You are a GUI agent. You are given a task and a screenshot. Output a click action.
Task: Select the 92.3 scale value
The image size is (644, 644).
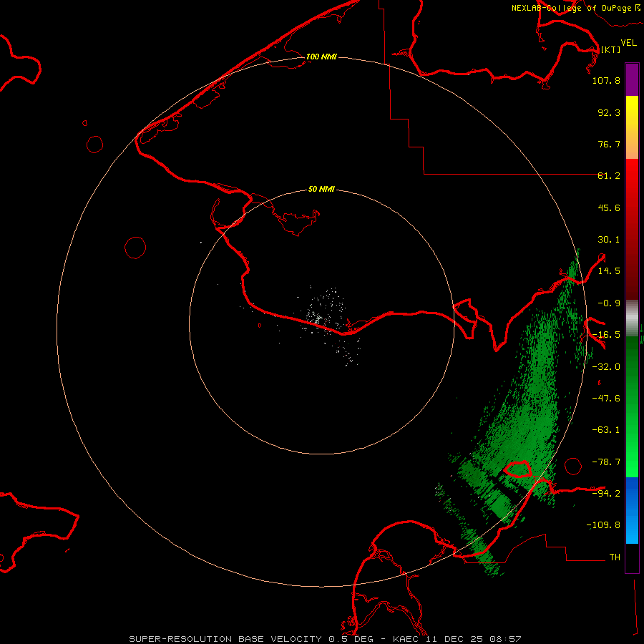[609, 112]
